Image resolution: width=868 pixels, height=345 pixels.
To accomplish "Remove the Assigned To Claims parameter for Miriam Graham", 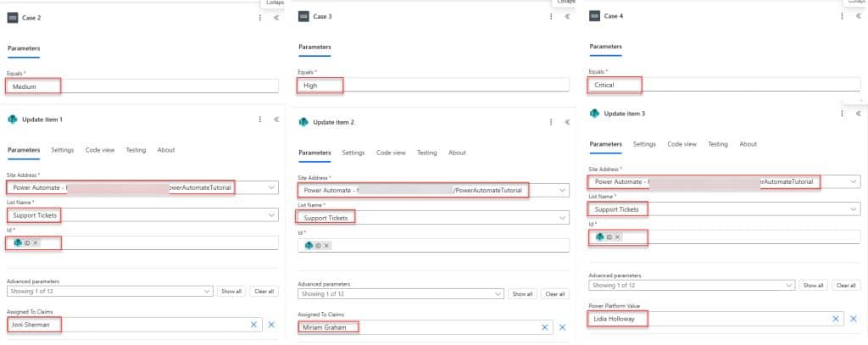I will click(563, 327).
